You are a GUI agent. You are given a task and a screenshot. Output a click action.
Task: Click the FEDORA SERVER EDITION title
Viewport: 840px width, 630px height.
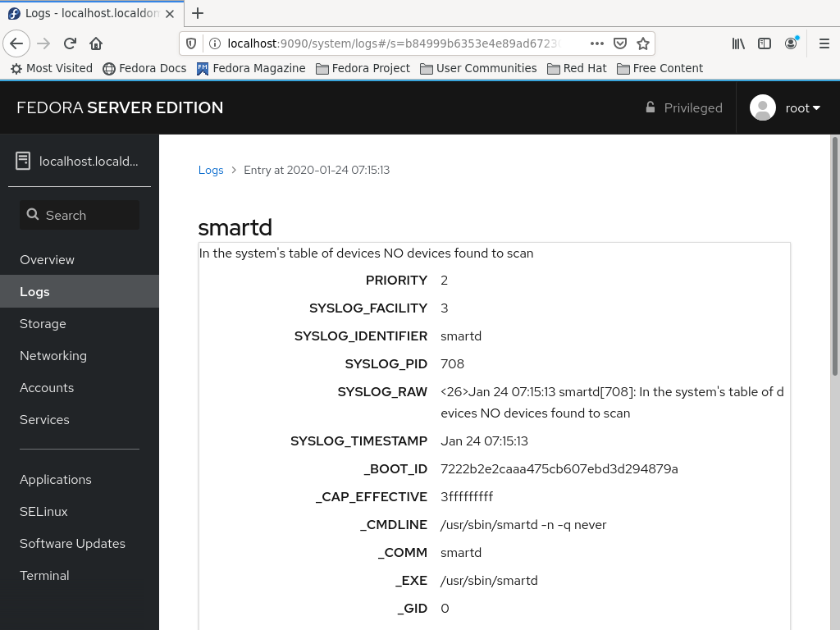point(120,107)
